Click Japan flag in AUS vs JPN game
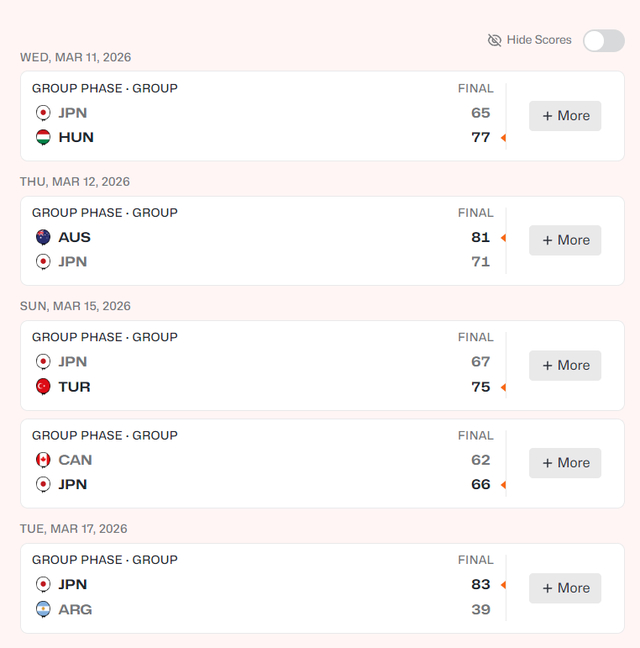The image size is (640, 648). click(43, 262)
